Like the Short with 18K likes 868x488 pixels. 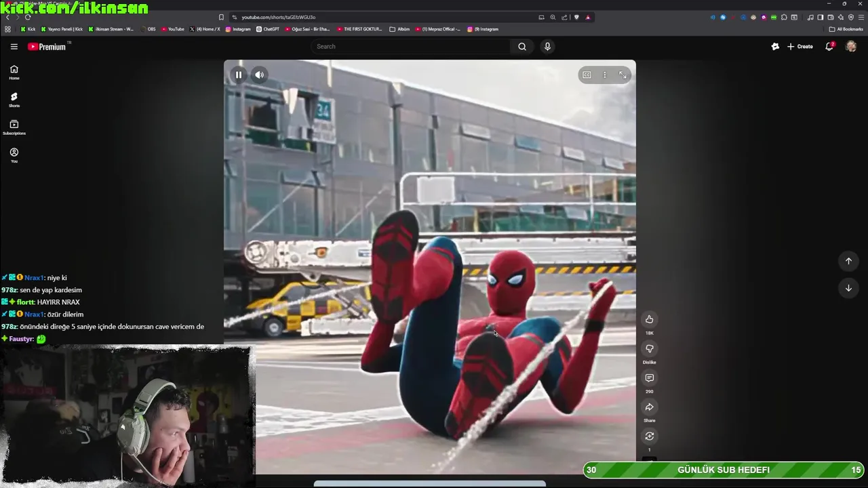pyautogui.click(x=649, y=319)
